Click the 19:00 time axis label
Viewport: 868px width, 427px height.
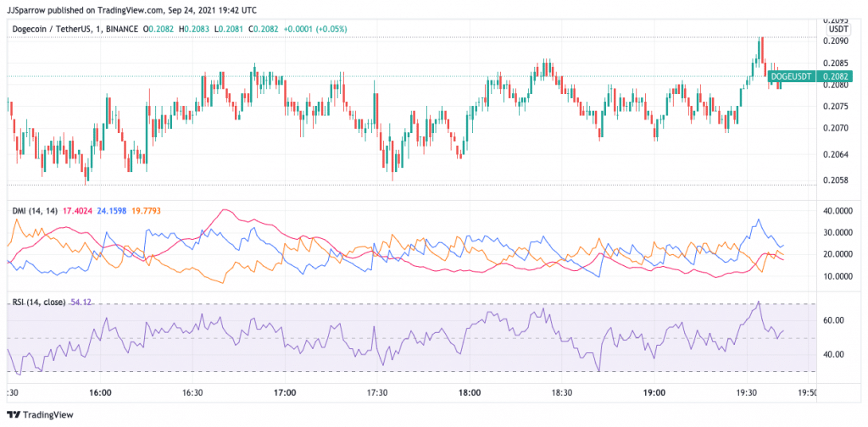tap(654, 393)
